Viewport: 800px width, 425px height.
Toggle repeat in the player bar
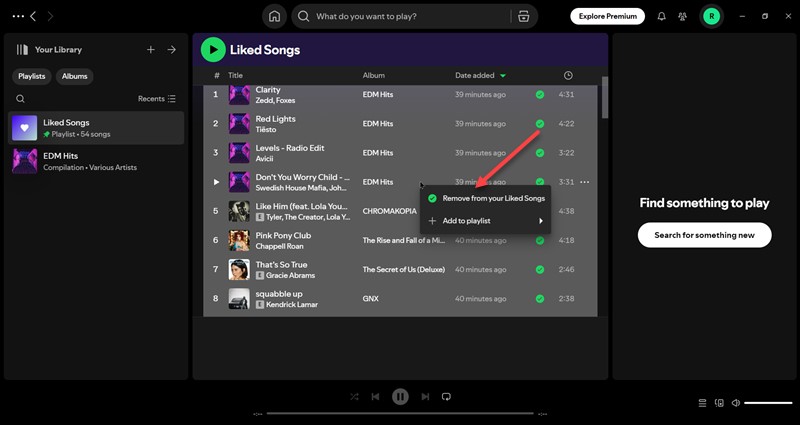tap(446, 396)
